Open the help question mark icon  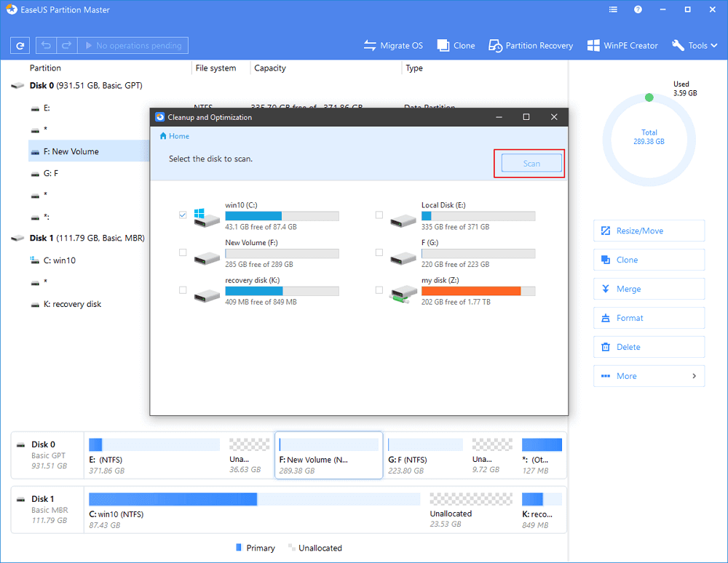click(x=638, y=9)
